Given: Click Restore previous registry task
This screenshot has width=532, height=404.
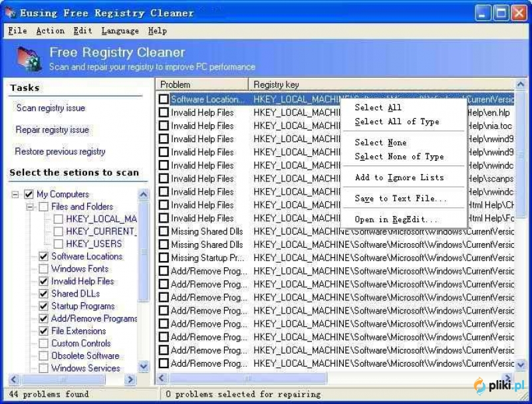Looking at the screenshot, I should click(60, 151).
